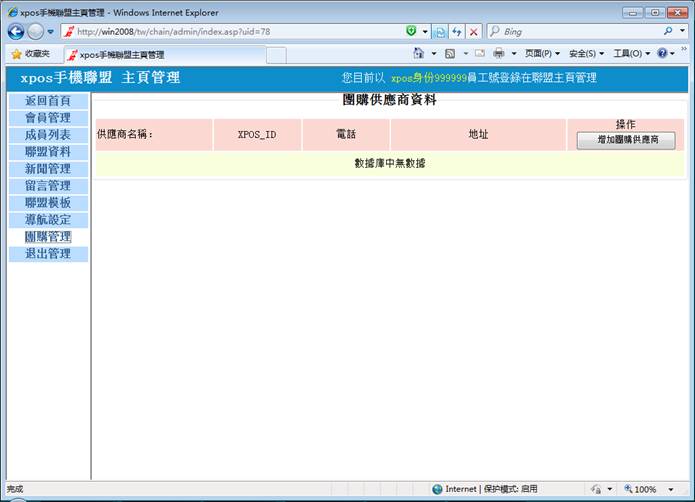695x502 pixels.
Task: Click the Bing search magnifier icon
Action: pos(668,32)
